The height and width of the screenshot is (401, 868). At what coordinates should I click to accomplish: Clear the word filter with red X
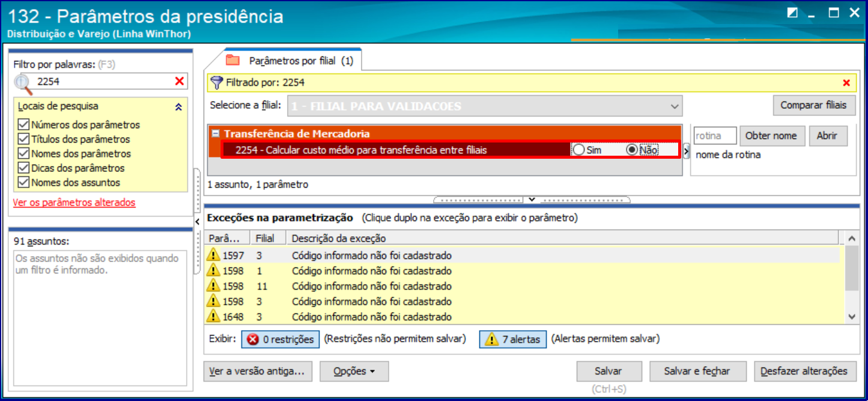(x=179, y=81)
